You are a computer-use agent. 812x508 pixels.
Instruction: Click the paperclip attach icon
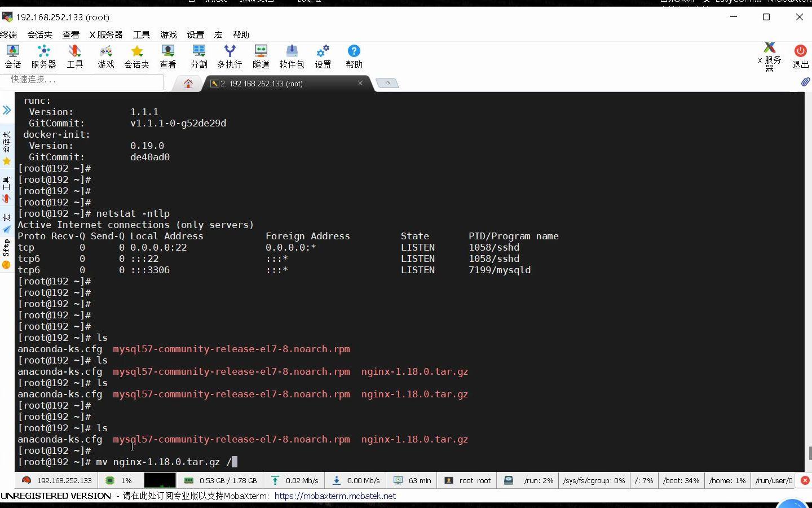pos(805,82)
